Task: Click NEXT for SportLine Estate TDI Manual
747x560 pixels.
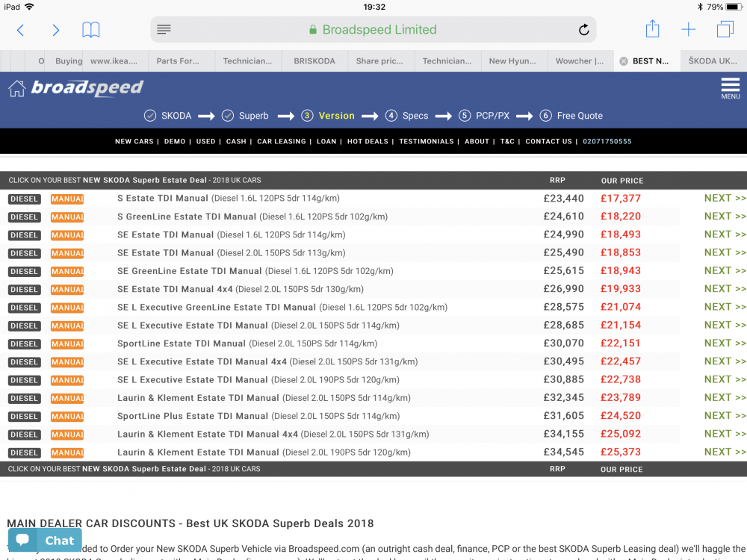Action: pos(725,343)
